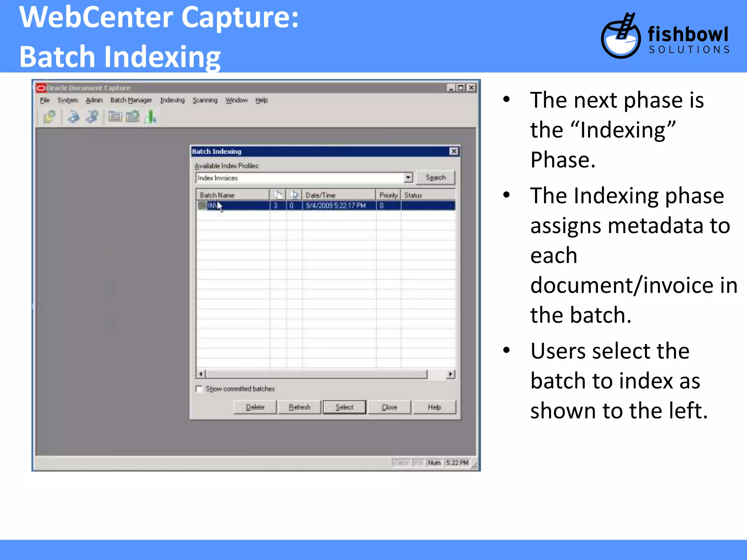Open the File menu
The image size is (747, 560).
44,100
